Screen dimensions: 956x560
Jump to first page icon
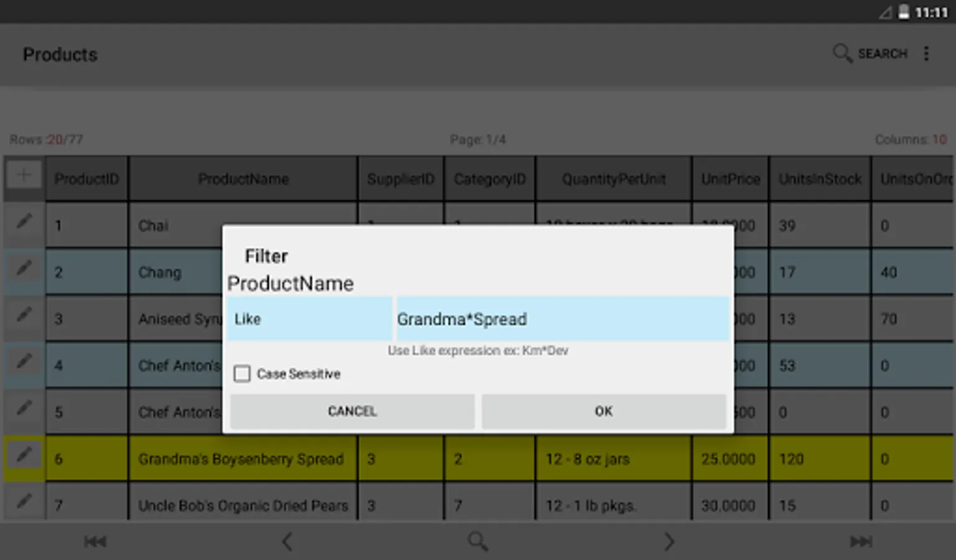(x=95, y=541)
